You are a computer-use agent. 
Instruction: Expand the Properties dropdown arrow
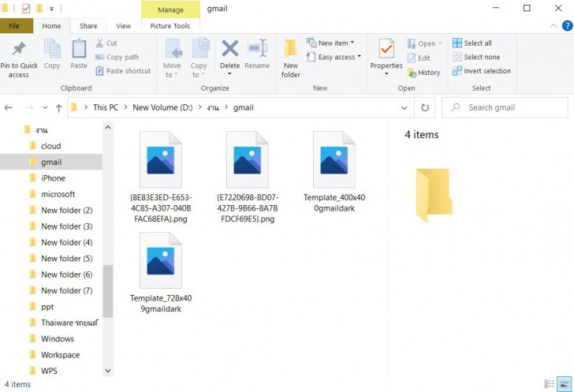pos(386,74)
